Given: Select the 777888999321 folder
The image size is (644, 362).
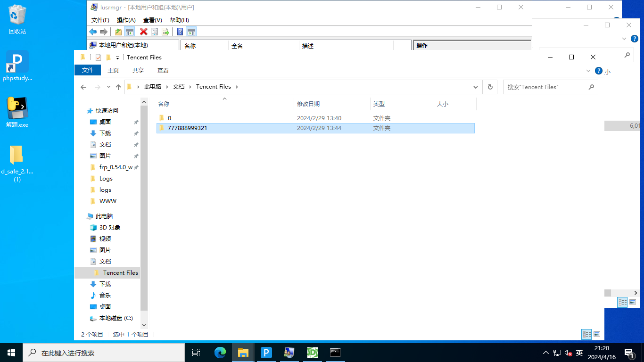Looking at the screenshot, I should coord(315,128).
